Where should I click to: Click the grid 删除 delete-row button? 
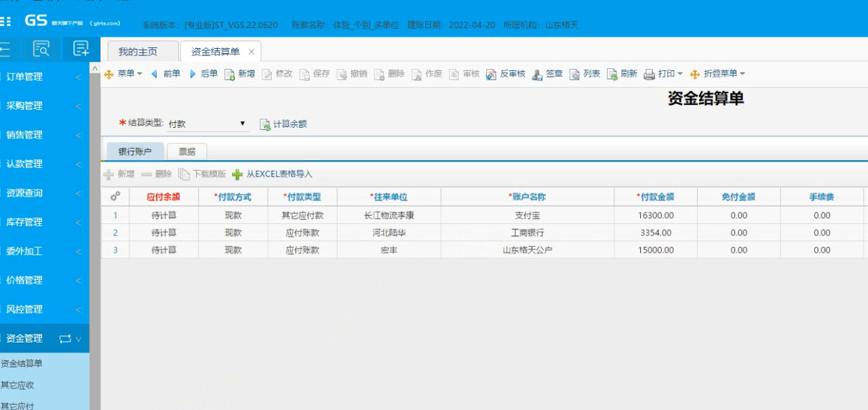[x=157, y=174]
